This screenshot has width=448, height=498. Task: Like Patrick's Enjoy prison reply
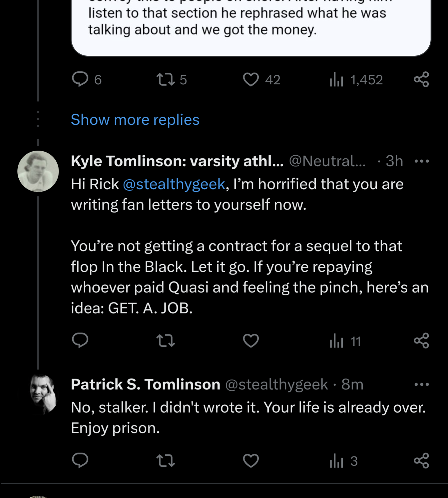point(251,461)
